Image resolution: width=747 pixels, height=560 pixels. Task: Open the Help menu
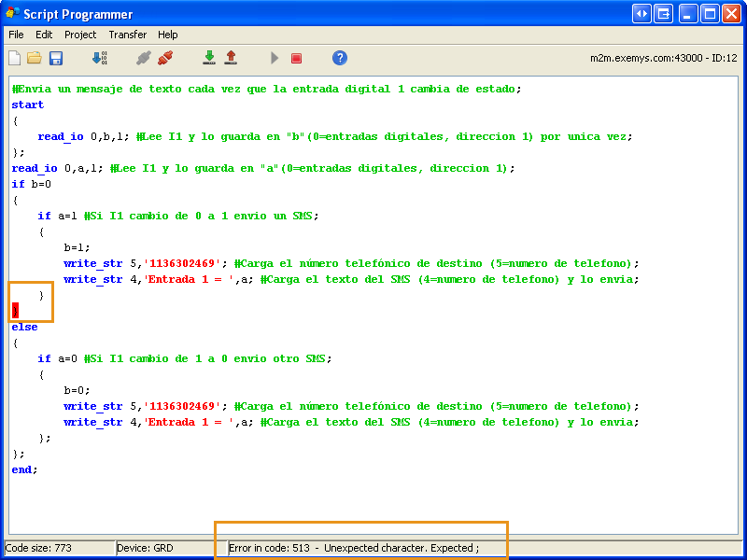coord(168,35)
